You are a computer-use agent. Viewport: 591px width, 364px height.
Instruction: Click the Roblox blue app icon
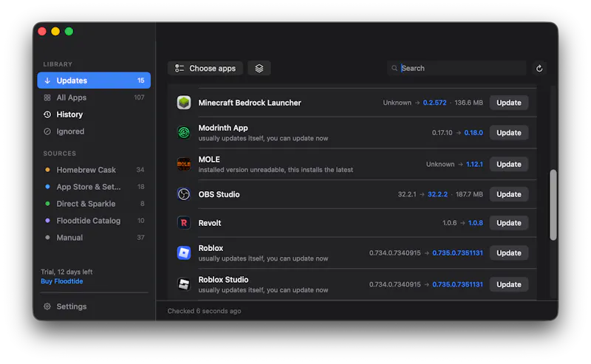click(184, 253)
